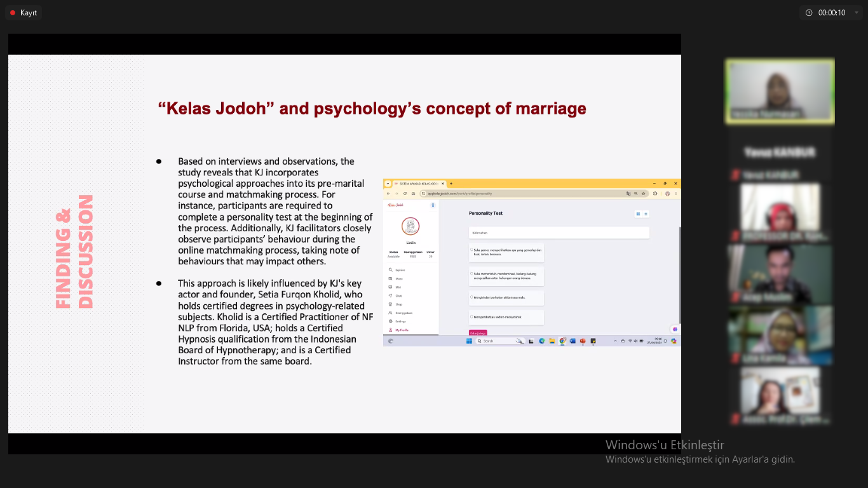Open the tab search dropdown in the embedded browser

coord(388,184)
